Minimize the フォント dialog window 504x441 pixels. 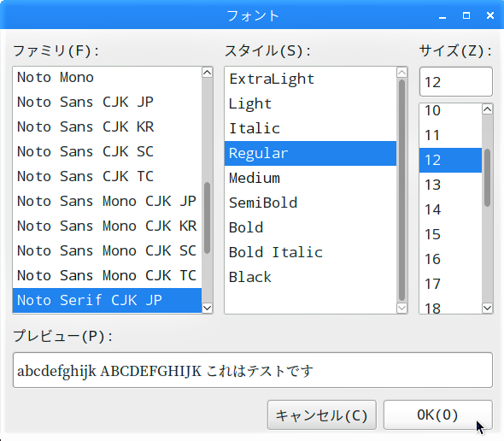(x=442, y=15)
